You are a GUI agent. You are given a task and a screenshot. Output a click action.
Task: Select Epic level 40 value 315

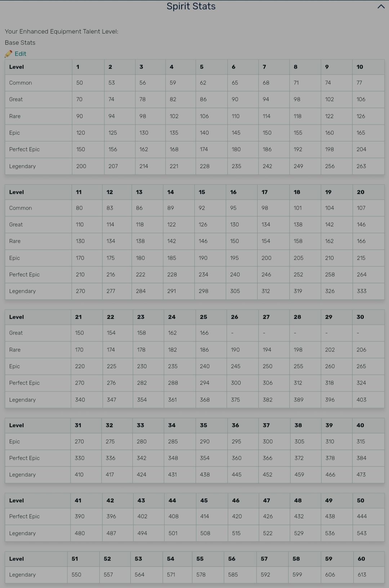[361, 442]
